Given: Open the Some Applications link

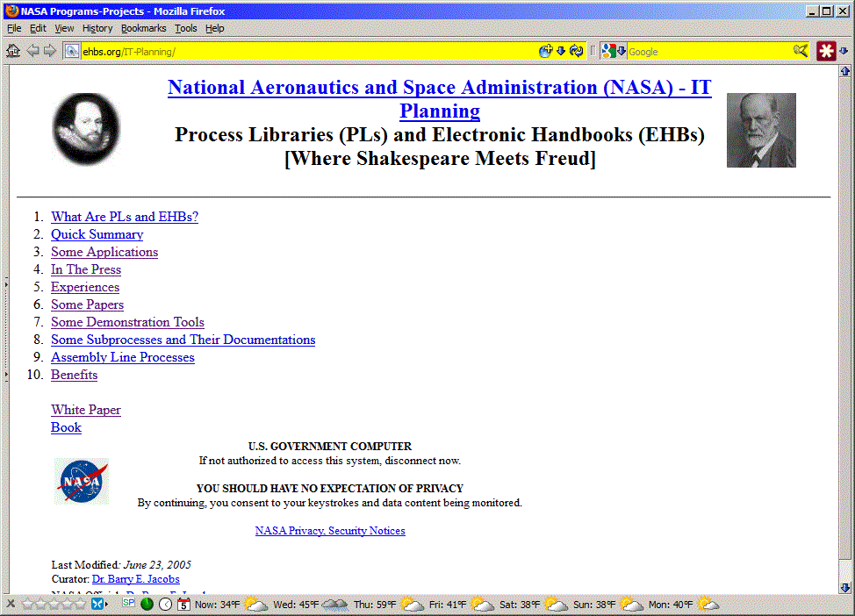Looking at the screenshot, I should pos(104,252).
